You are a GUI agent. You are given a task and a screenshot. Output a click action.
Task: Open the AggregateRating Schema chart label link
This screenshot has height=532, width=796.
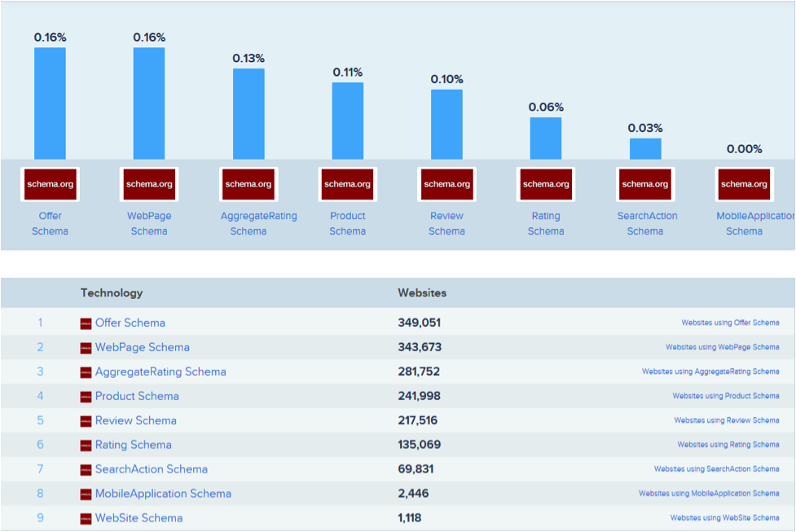258,223
